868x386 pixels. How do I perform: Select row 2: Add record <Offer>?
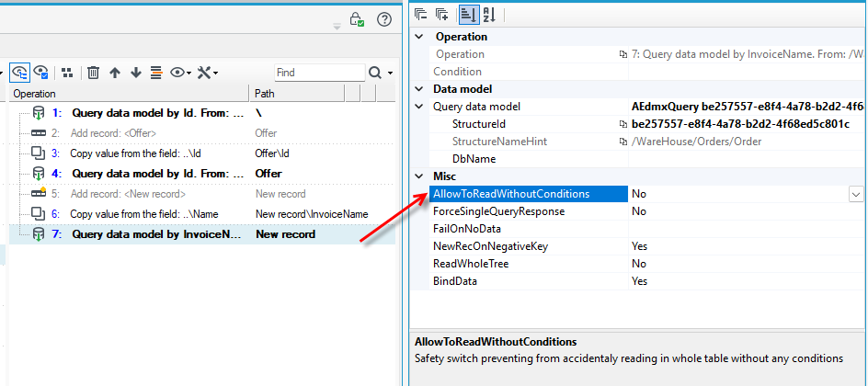(202, 133)
